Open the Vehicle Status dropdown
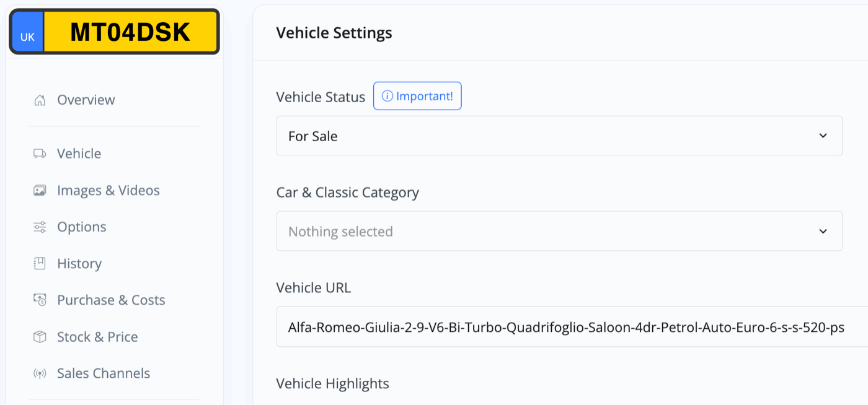The height and width of the screenshot is (405, 868). (x=559, y=136)
